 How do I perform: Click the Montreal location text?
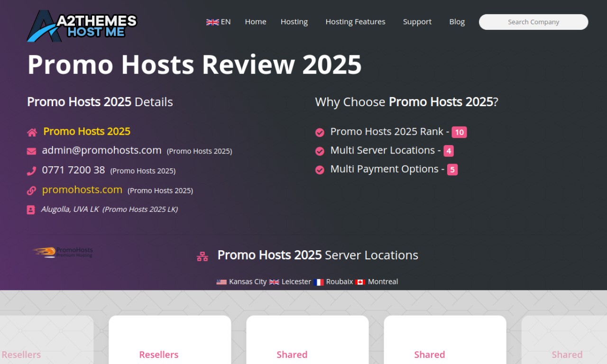tap(383, 282)
